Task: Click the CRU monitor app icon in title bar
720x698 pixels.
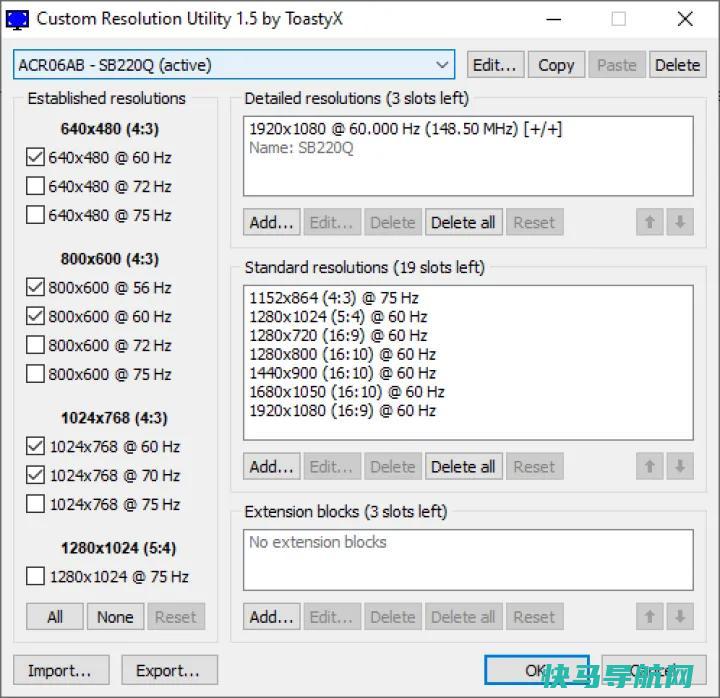Action: [17, 19]
